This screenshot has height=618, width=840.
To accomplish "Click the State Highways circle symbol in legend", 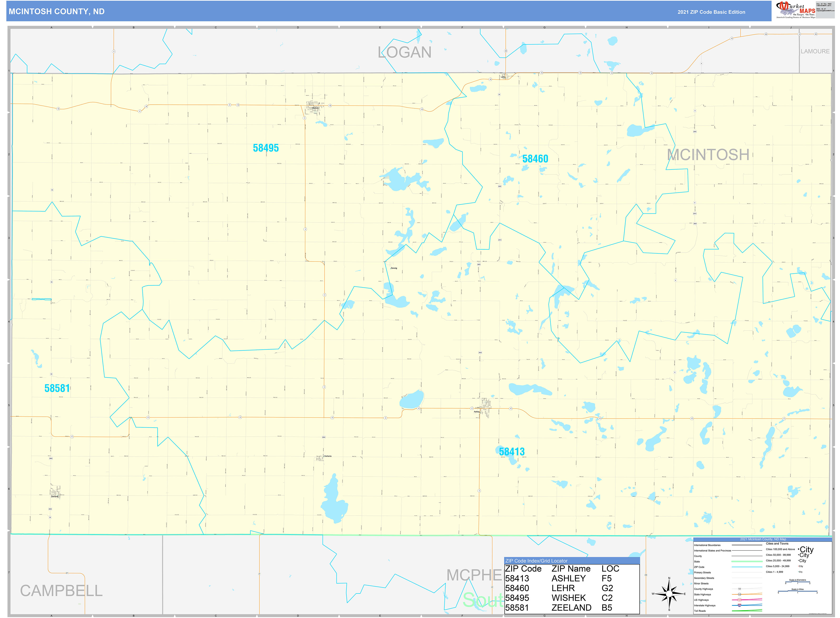I will 739,594.
